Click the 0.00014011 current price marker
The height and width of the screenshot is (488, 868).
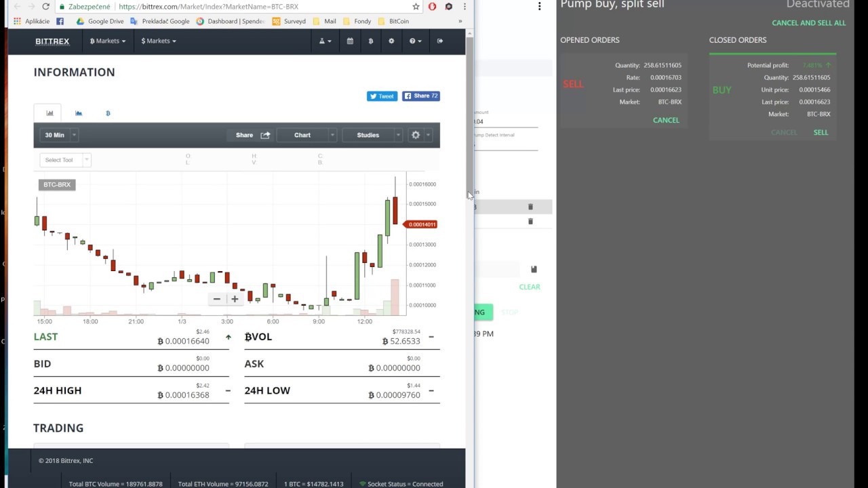click(421, 224)
